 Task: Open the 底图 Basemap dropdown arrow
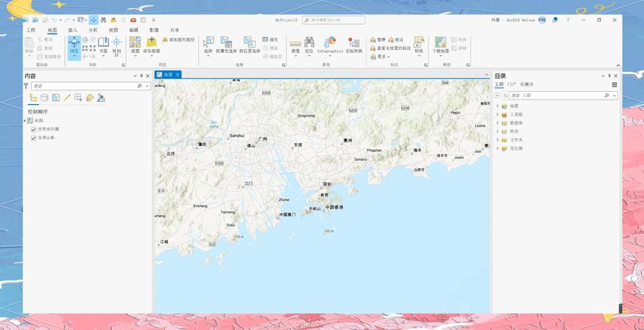tap(135, 56)
